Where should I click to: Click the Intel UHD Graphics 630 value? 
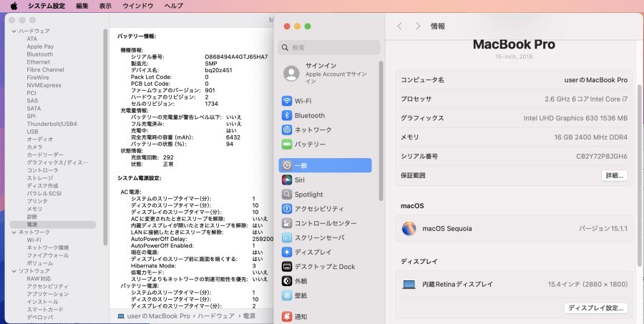pyautogui.click(x=575, y=118)
